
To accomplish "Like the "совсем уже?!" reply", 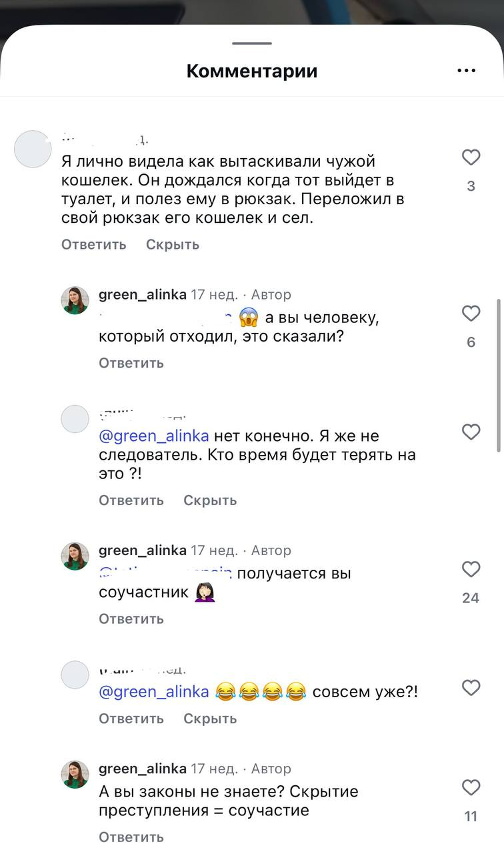I will 471,688.
